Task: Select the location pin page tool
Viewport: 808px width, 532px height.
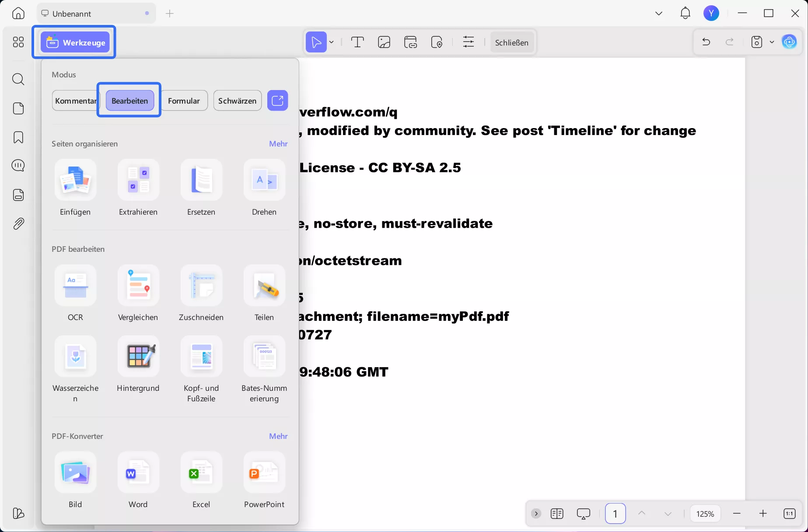Action: [437, 42]
